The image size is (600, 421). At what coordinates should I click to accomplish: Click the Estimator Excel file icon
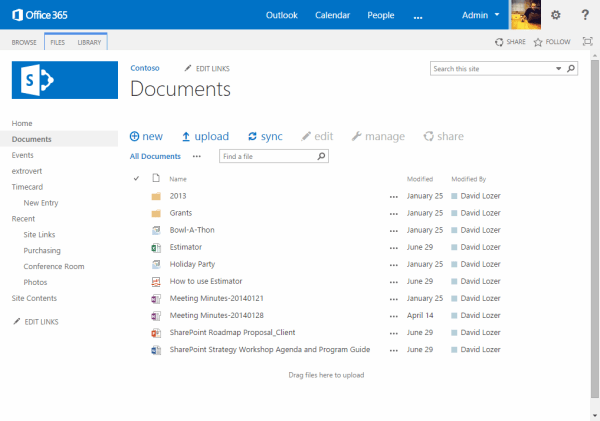click(x=156, y=247)
